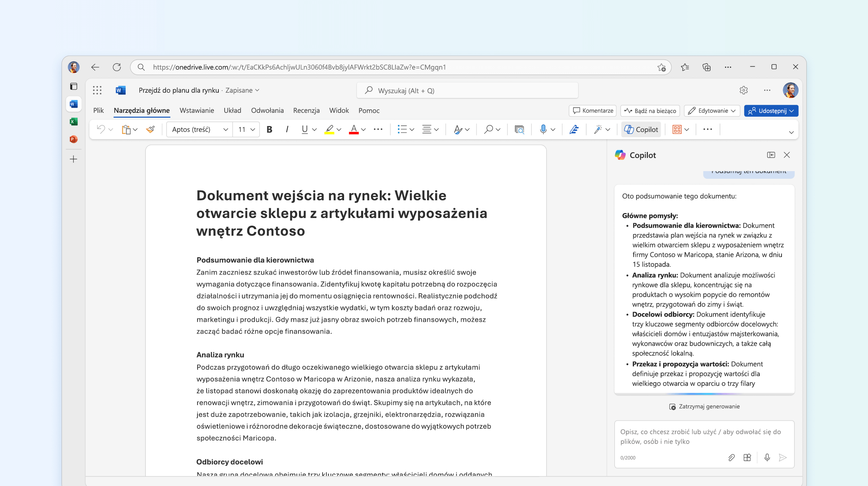Expand font color dropdown arrow
Image resolution: width=868 pixels, height=486 pixels.
coord(364,129)
